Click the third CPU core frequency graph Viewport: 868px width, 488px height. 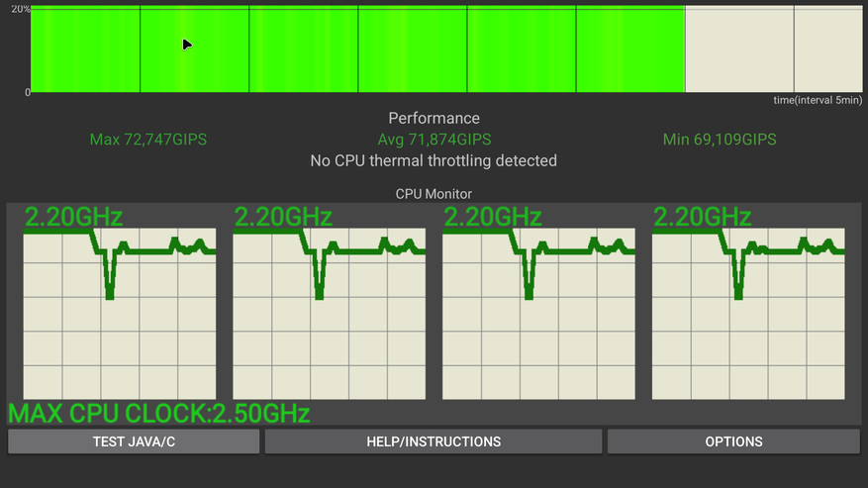[538, 314]
